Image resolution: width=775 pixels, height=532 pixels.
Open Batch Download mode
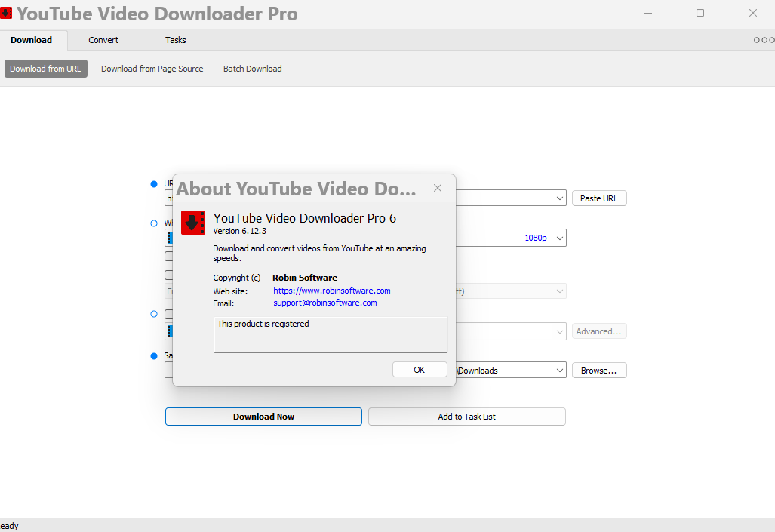pyautogui.click(x=253, y=69)
